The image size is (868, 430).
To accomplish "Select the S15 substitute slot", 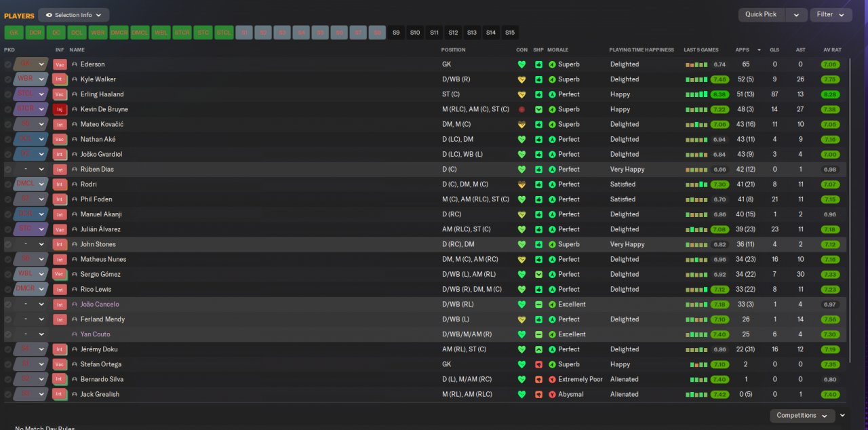I will [509, 33].
